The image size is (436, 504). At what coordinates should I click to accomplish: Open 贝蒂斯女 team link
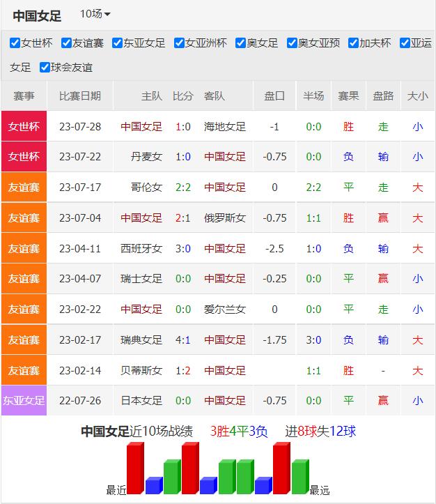click(141, 371)
